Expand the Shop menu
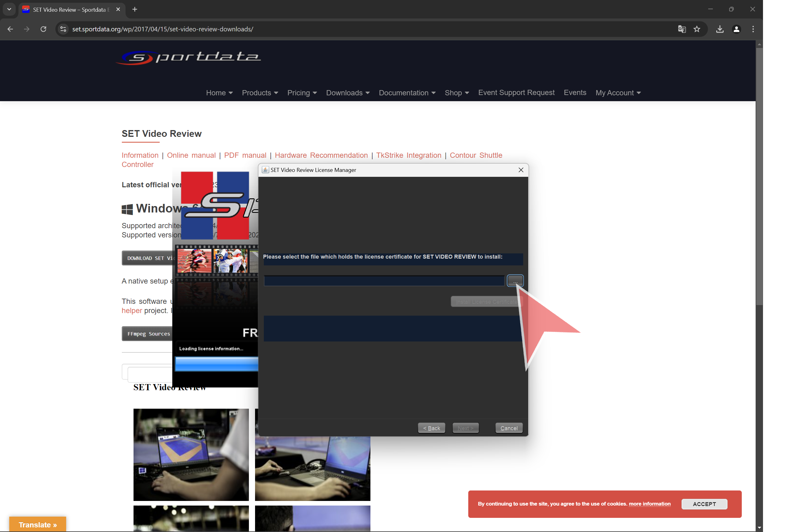791x532 pixels. (x=457, y=93)
